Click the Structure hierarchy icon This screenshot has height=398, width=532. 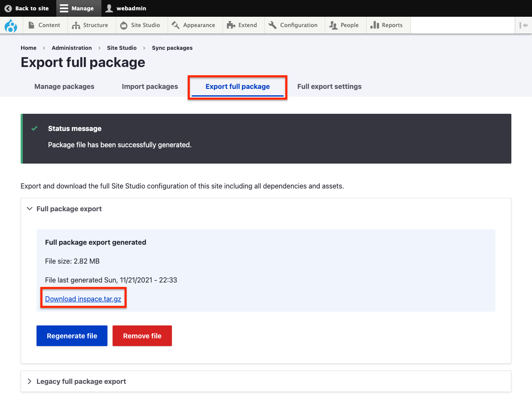click(x=76, y=25)
